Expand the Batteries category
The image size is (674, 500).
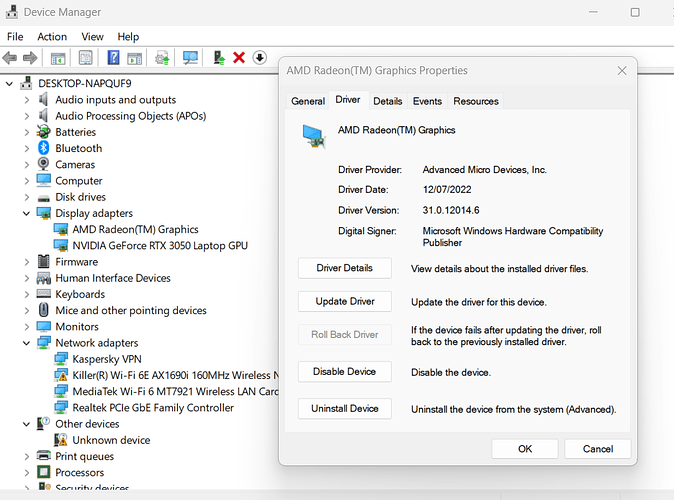click(x=26, y=132)
